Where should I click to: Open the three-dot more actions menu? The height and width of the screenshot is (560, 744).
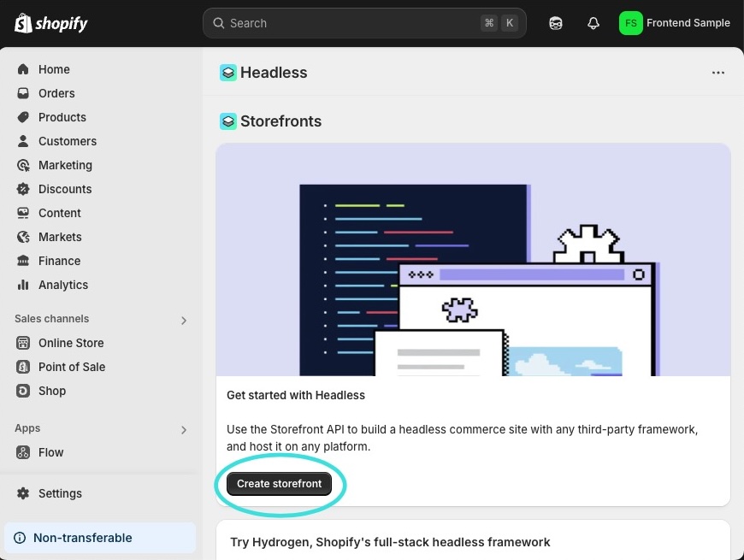(717, 73)
